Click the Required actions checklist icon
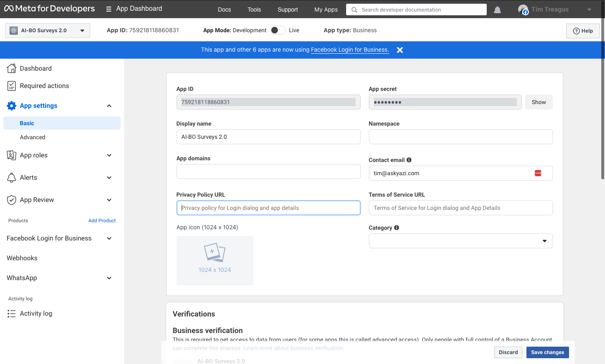The width and height of the screenshot is (605, 364). (x=12, y=86)
